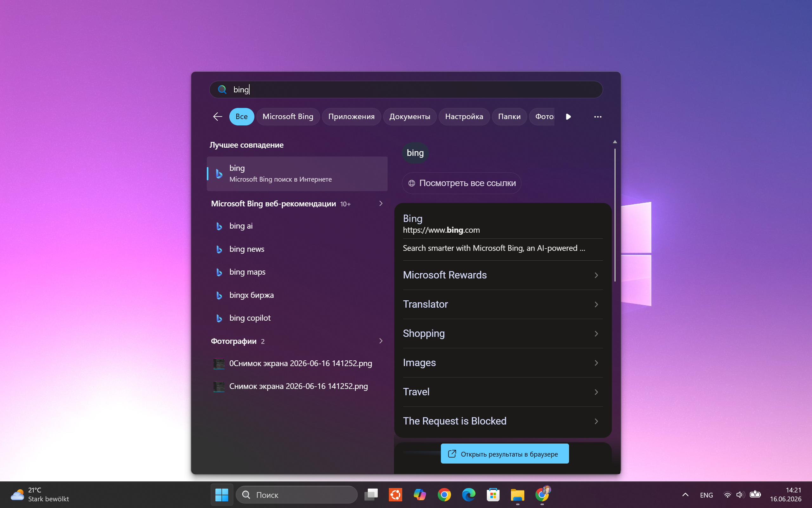Image resolution: width=812 pixels, height=508 pixels.
Task: Open Task View from the taskbar
Action: (371, 495)
